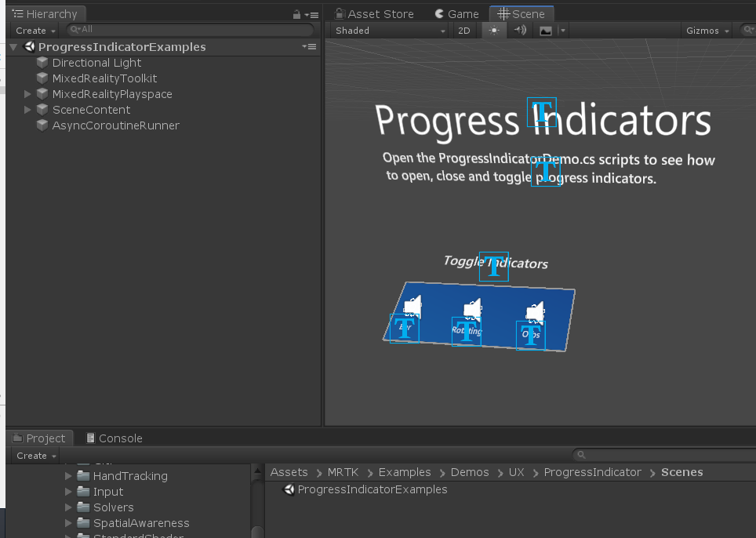
Task: Go to ProgressIndicator in the breadcrumb
Action: [x=593, y=472]
